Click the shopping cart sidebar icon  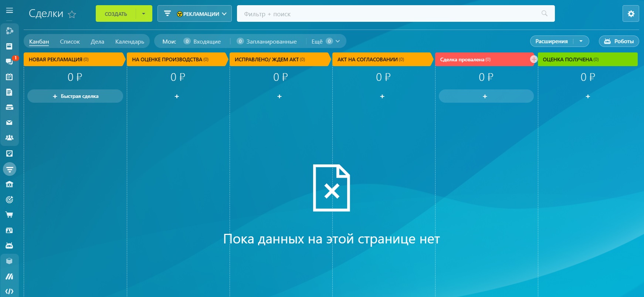click(10, 215)
